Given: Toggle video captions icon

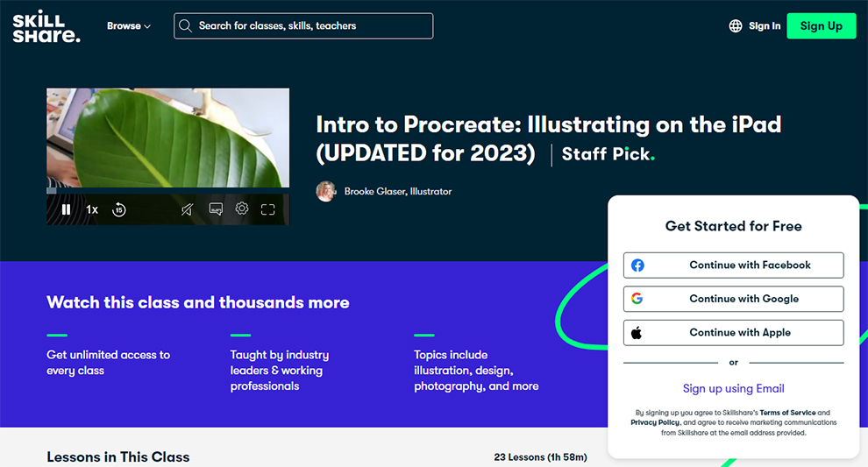Looking at the screenshot, I should (x=216, y=209).
